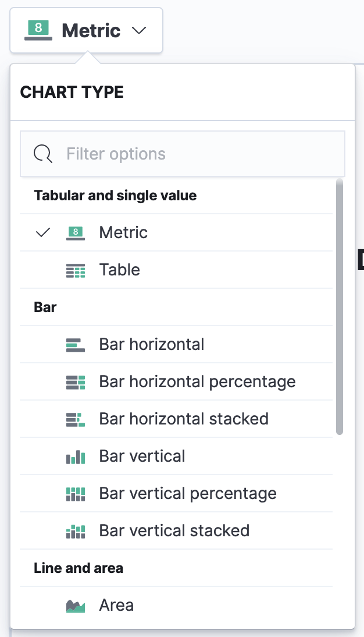Click the chevron next to Metric
364x637 pixels.
tap(138, 30)
